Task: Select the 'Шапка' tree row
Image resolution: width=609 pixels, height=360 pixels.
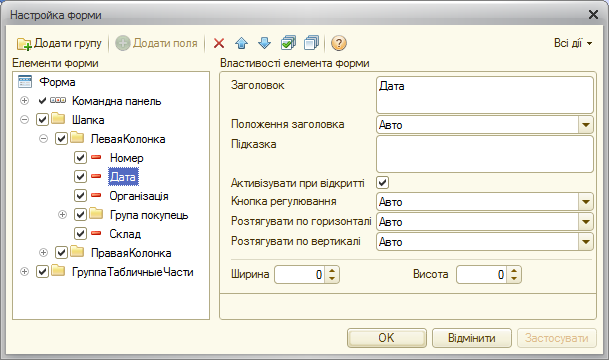Action: [x=88, y=120]
